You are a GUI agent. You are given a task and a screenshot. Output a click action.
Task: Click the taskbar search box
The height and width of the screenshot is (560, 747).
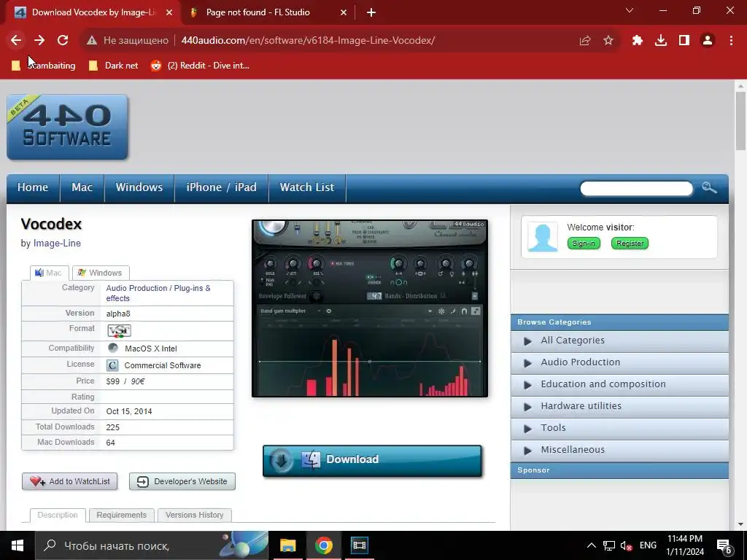(x=152, y=545)
